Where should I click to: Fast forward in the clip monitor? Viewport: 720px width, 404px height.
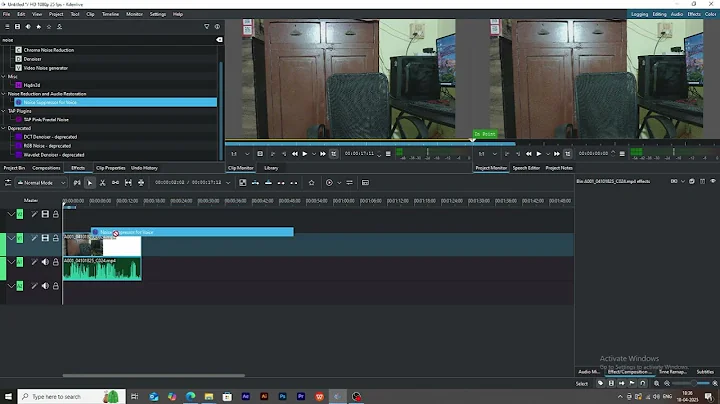(323, 154)
